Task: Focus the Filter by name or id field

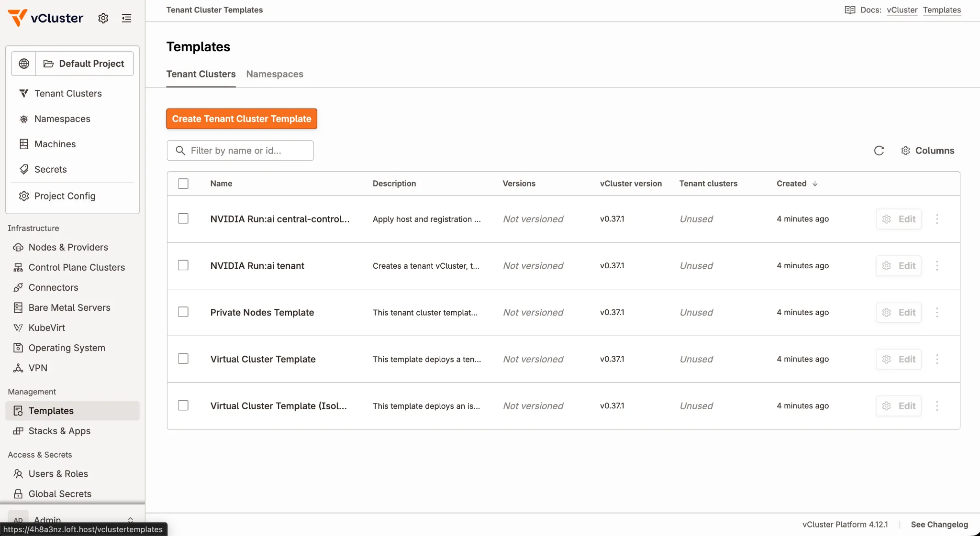Action: pyautogui.click(x=240, y=151)
